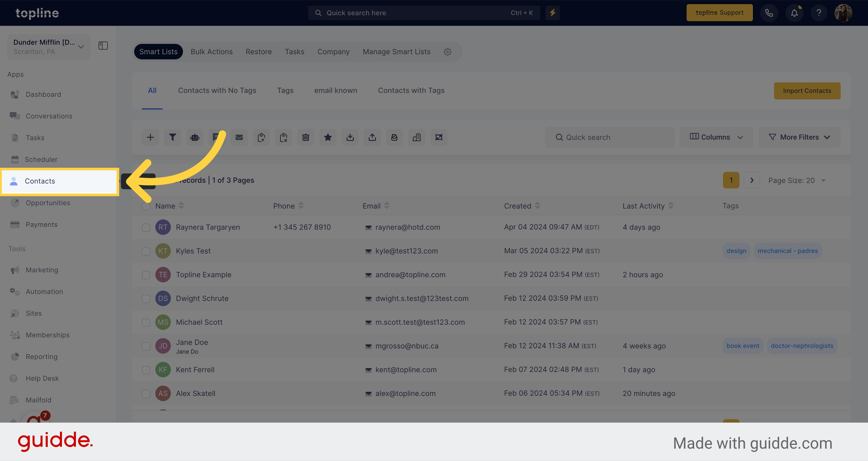Click the remove tag icon

(284, 137)
